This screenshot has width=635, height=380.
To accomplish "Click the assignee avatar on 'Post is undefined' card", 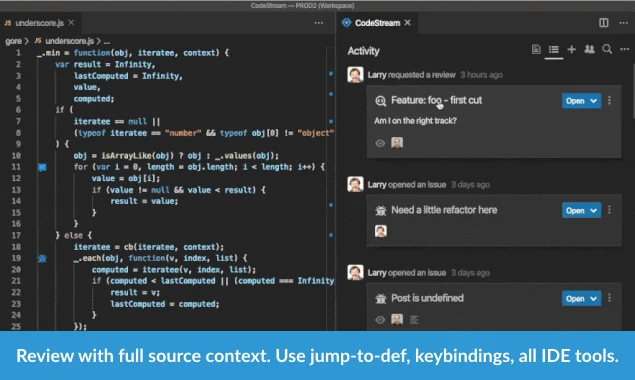I will [x=397, y=320].
